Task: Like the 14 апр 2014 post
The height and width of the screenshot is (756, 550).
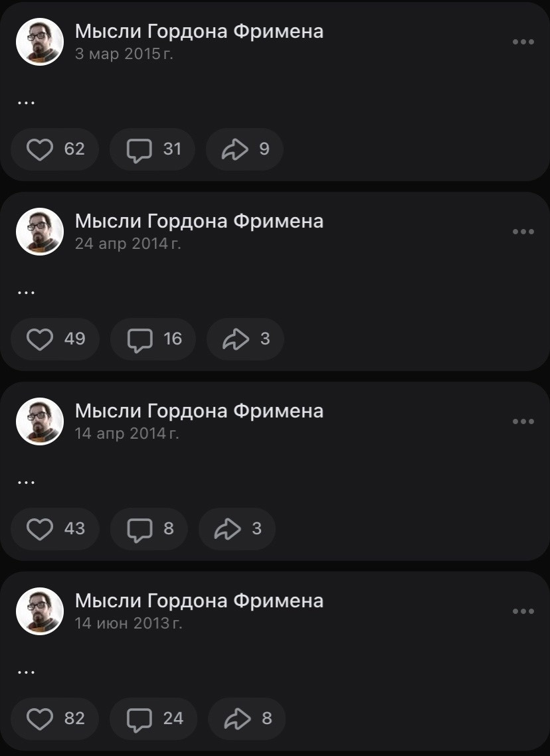Action: (x=55, y=529)
